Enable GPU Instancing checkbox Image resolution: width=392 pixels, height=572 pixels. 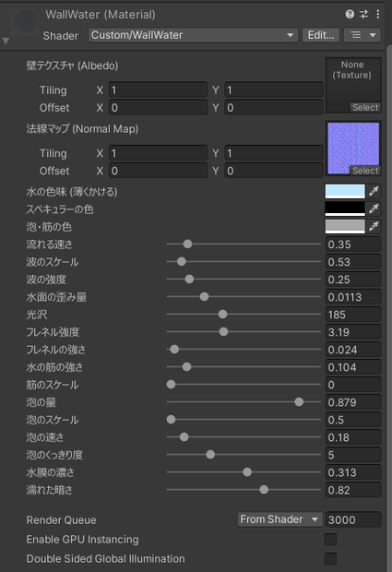point(330,540)
